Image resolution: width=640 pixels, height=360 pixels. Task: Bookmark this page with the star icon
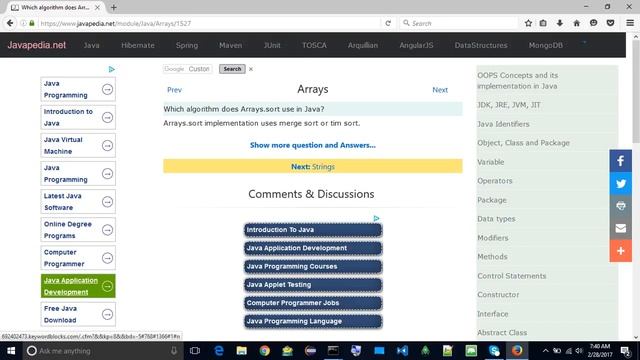click(x=528, y=23)
